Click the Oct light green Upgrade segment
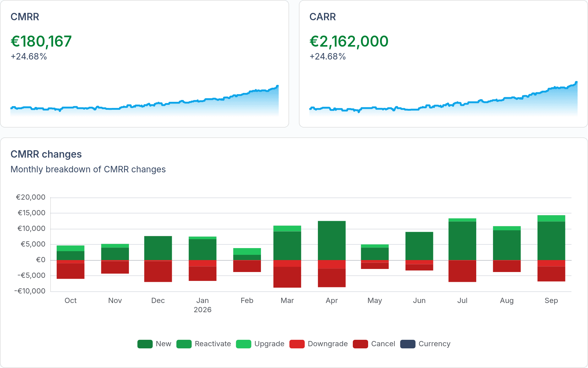Image resolution: width=588 pixels, height=368 pixels. 70,248
